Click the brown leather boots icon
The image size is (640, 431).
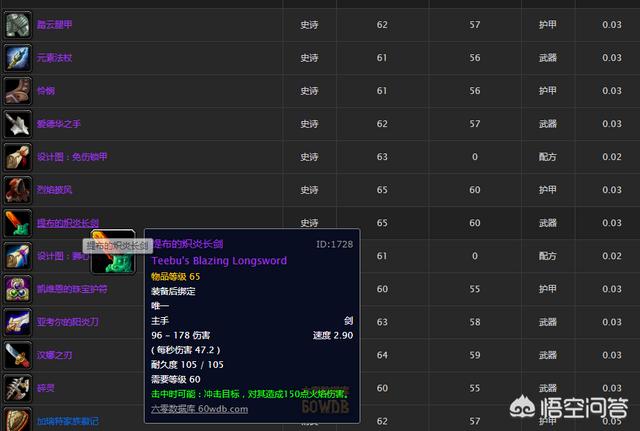click(18, 91)
